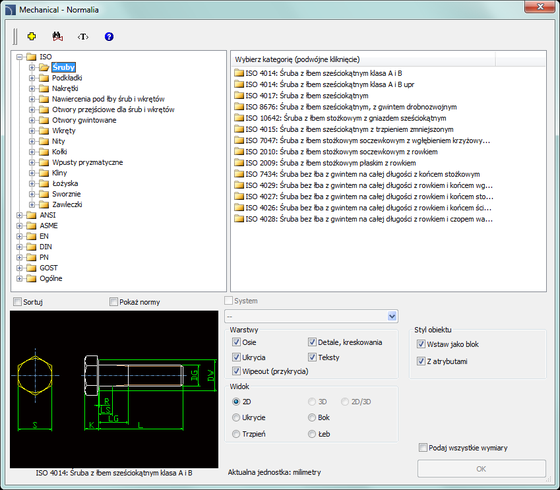Click the Nity folder icon
This screenshot has height=490, width=560.
coord(44,141)
